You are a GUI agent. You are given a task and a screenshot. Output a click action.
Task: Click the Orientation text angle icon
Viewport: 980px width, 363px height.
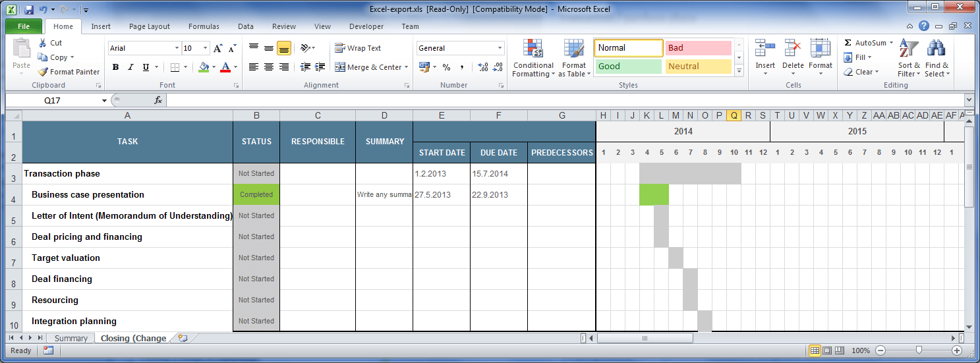tap(305, 48)
